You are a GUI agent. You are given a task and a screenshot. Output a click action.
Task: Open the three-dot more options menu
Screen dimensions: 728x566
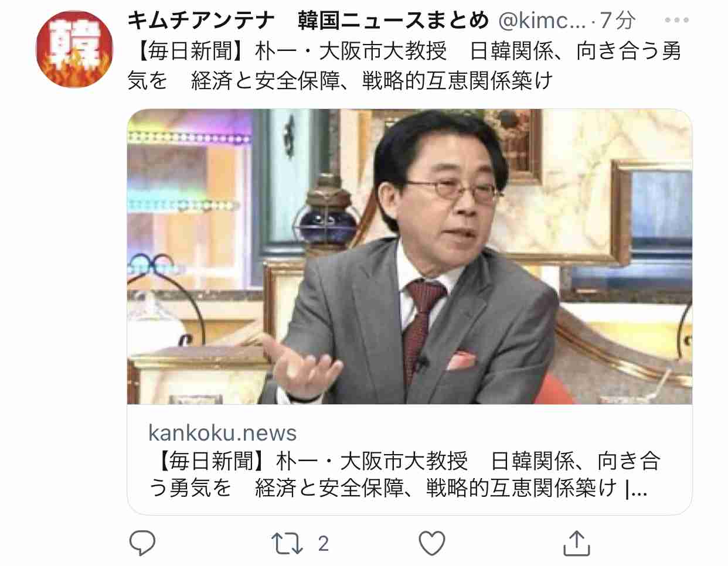coord(676,21)
